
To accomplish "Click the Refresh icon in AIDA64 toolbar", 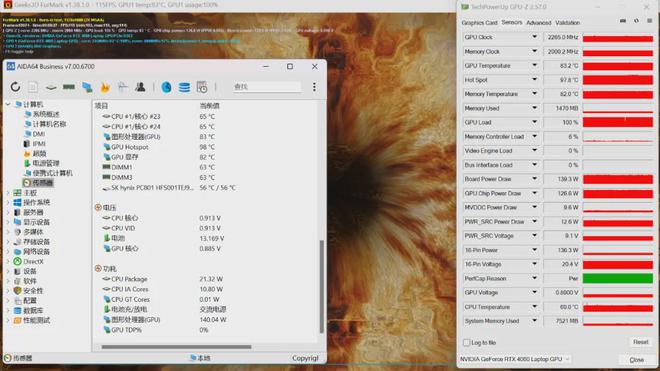I will point(16,87).
